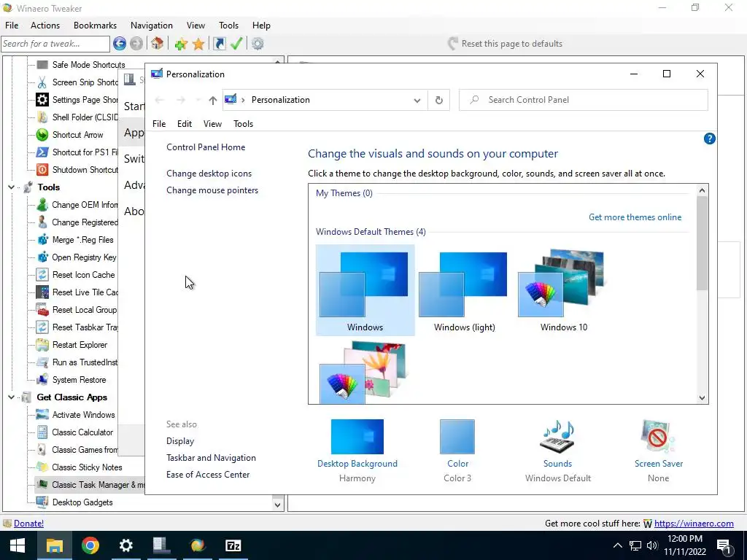Click Winaero forward navigation arrow
The width and height of the screenshot is (747, 560).
point(136,44)
